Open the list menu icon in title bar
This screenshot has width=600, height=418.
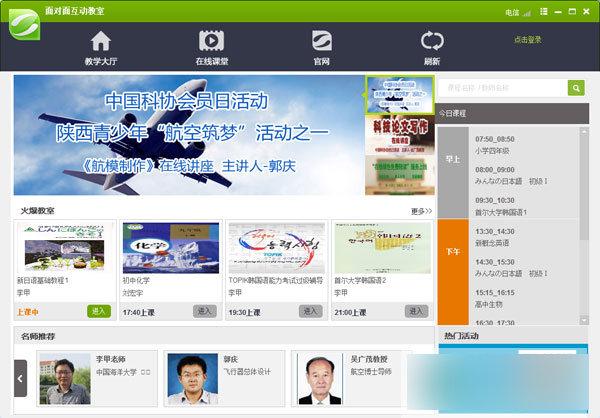pos(544,10)
